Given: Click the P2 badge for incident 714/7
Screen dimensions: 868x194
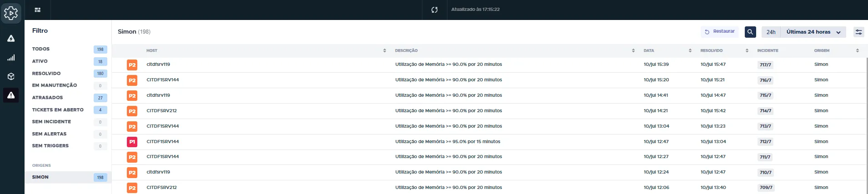Looking at the screenshot, I should pos(132,111).
